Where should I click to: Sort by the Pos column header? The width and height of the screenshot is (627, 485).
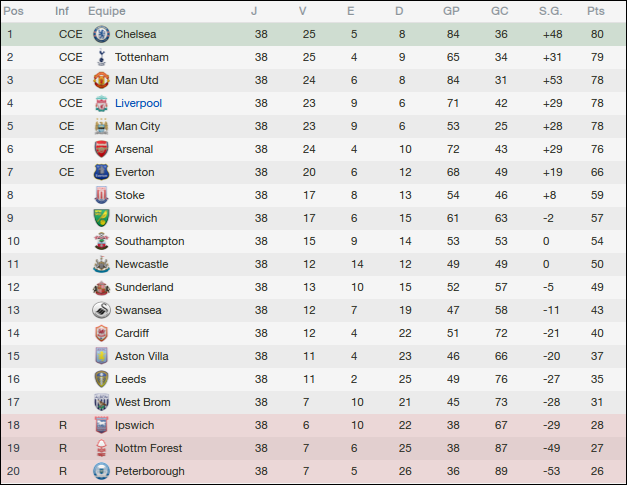click(14, 11)
